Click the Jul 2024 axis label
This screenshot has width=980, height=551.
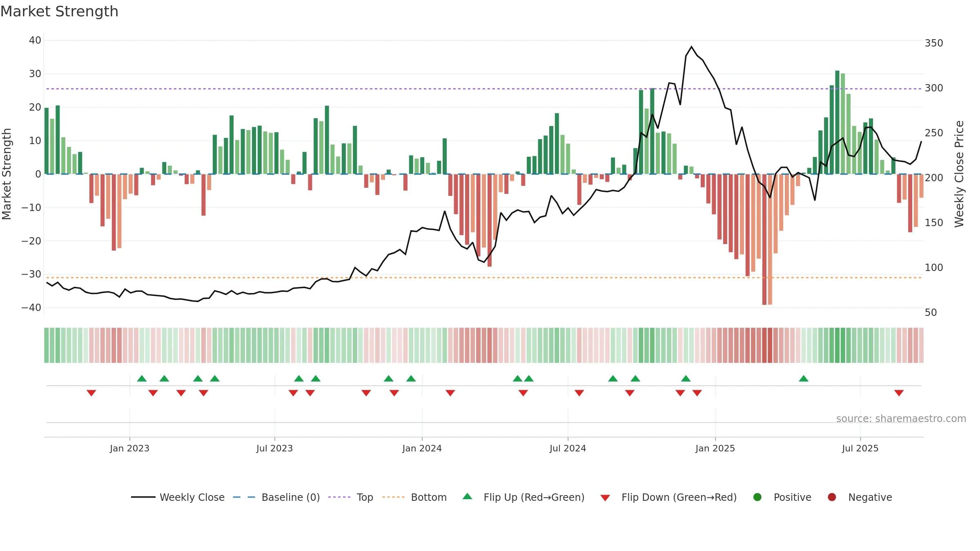point(568,448)
